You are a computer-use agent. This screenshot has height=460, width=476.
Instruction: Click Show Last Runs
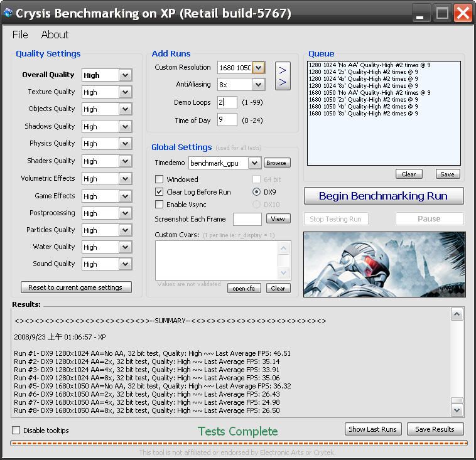point(373,429)
